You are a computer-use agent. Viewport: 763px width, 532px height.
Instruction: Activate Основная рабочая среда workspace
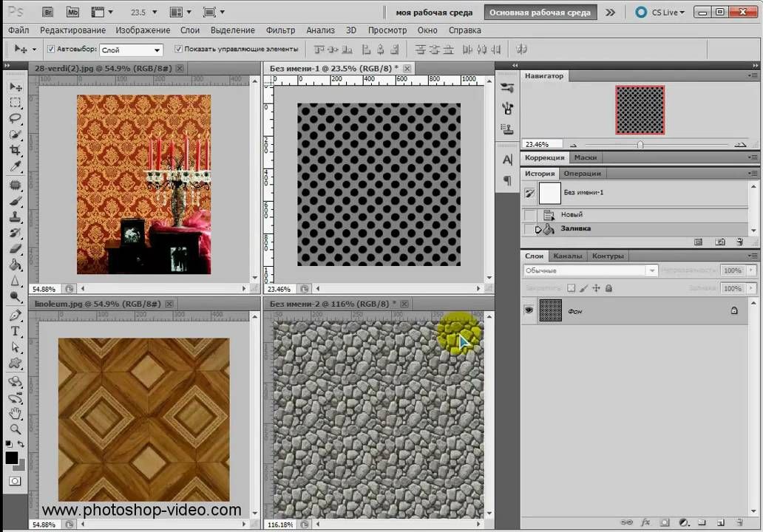click(540, 13)
